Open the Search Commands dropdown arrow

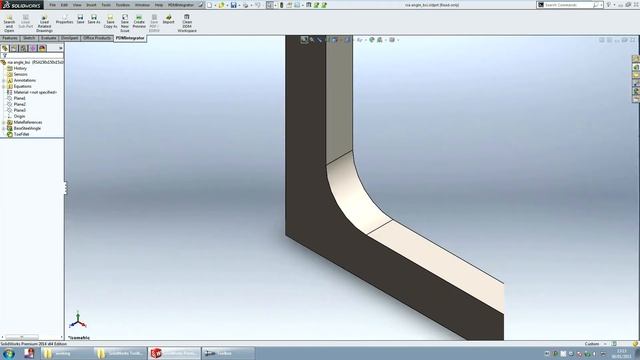pos(602,5)
